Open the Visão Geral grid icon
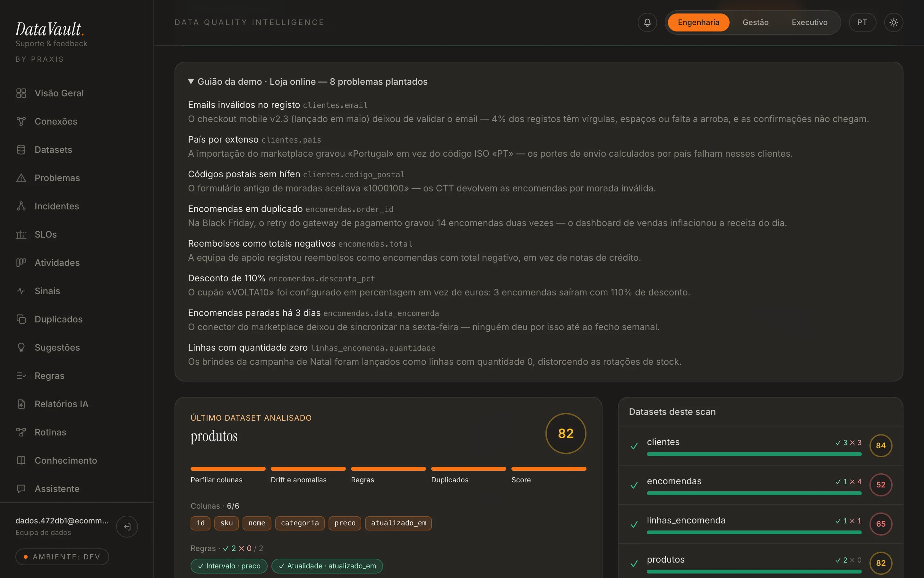Screen dimensions: 924x578 pyautogui.click(x=21, y=93)
